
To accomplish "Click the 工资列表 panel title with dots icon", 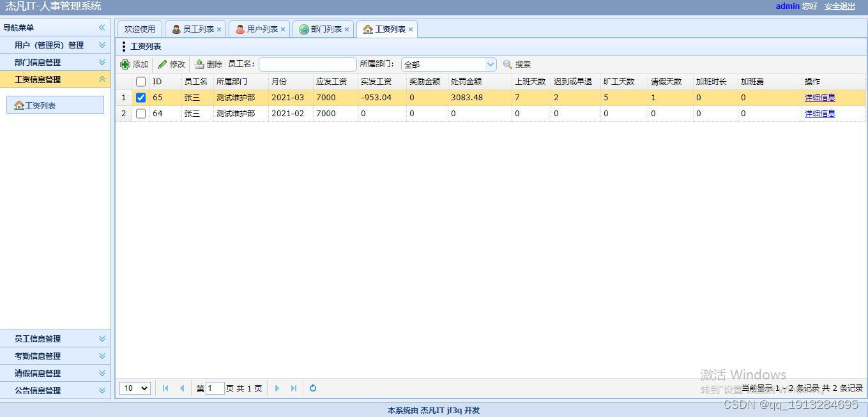I will click(x=141, y=47).
